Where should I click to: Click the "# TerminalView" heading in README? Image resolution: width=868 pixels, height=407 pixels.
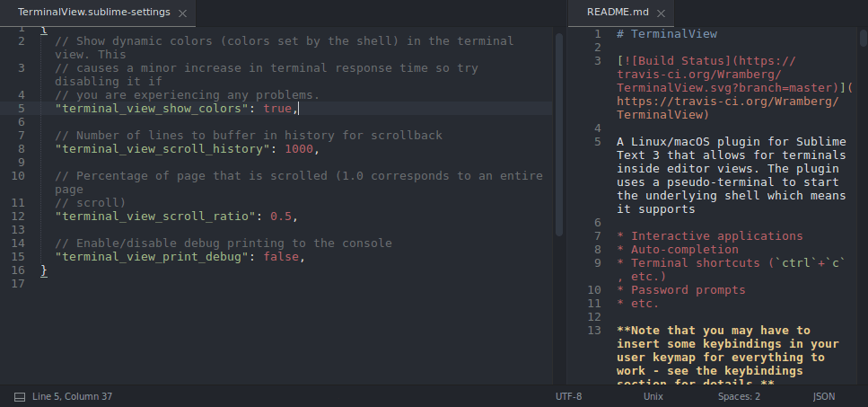coord(667,34)
